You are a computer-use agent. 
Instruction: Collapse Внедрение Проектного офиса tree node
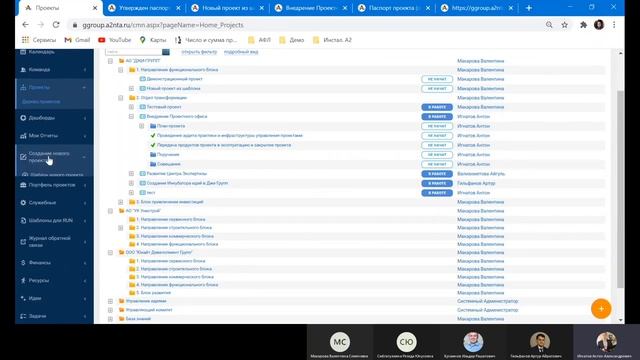[x=131, y=116]
